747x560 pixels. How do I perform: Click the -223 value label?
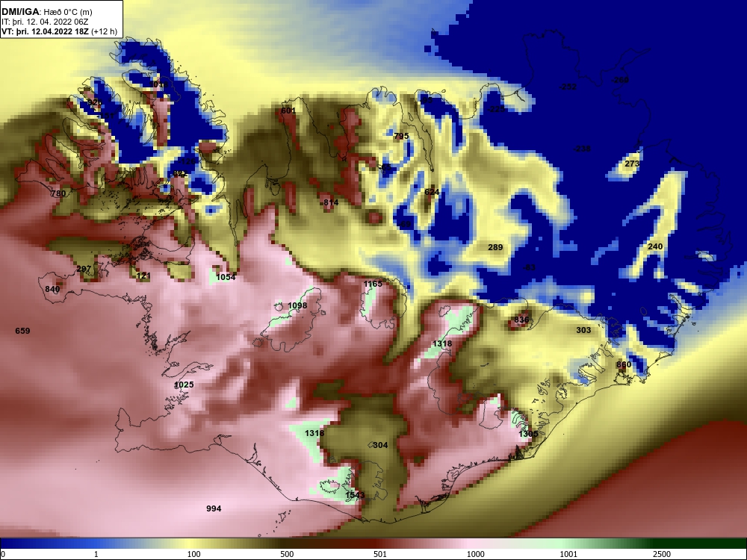point(497,109)
